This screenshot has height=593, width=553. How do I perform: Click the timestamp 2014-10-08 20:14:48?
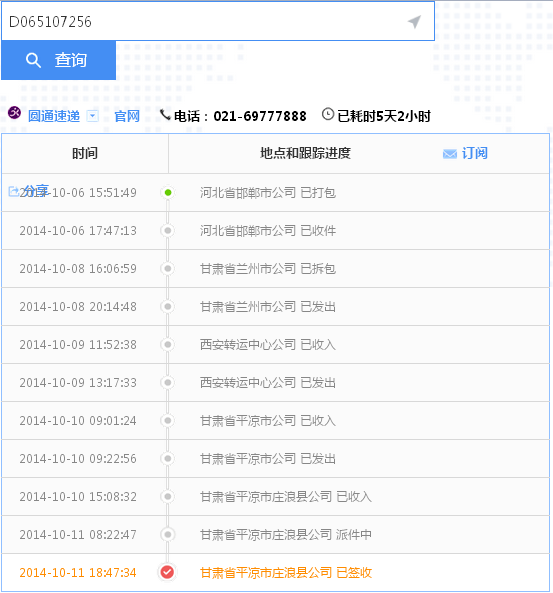point(78,307)
